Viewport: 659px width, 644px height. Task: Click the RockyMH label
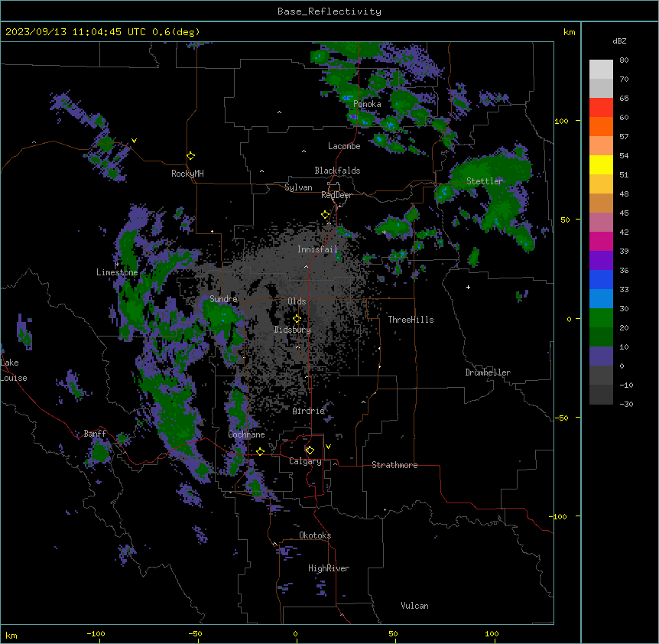point(187,174)
